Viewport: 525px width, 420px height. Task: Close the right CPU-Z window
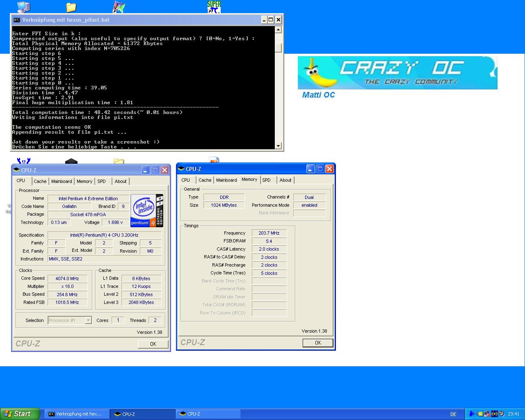(329, 169)
